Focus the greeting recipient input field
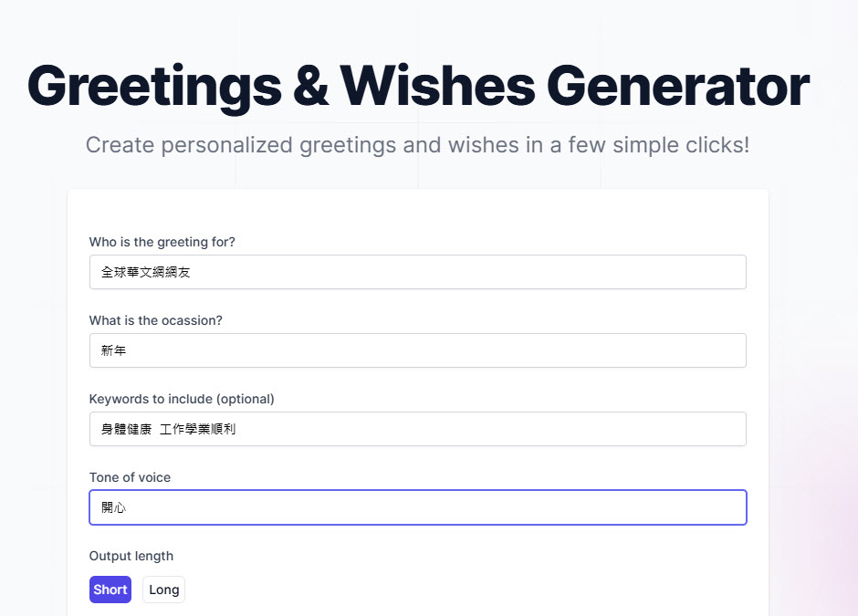Viewport: 858px width, 616px height. pyautogui.click(x=417, y=272)
